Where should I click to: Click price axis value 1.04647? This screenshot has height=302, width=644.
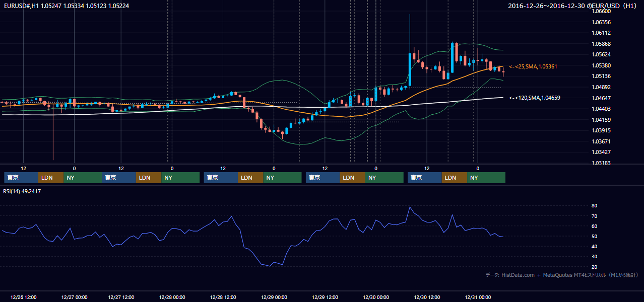[601, 98]
